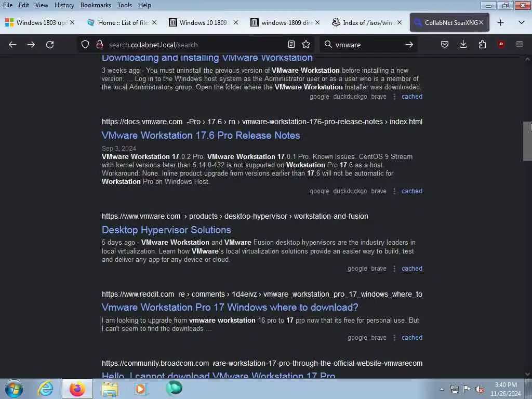List all tabs dropdown arrow
This screenshot has height=399, width=532.
coord(522,23)
